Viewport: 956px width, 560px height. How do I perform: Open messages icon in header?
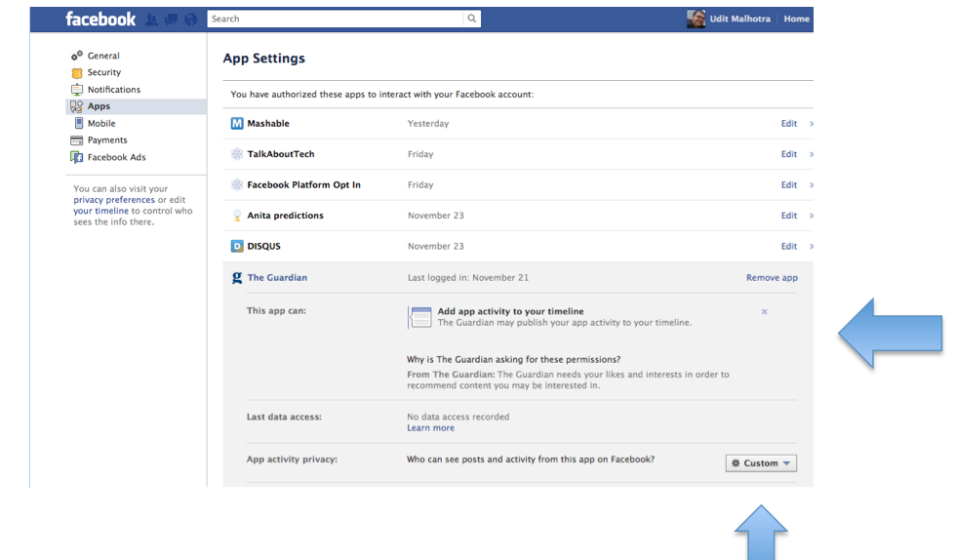(x=172, y=20)
